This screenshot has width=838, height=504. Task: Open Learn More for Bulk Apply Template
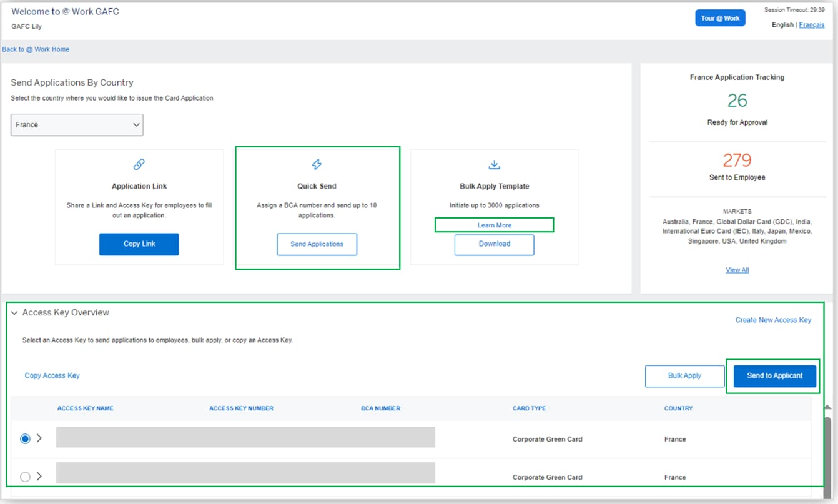494,225
